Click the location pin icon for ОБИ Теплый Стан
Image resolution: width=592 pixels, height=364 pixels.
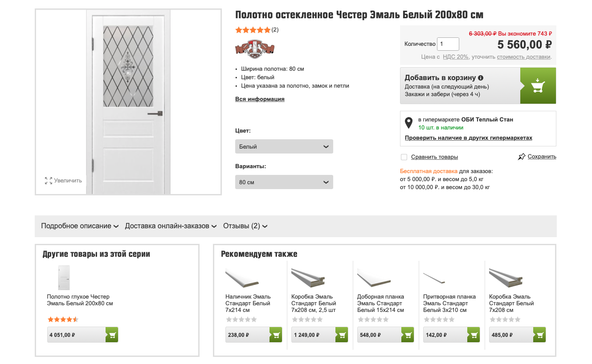[x=408, y=123]
